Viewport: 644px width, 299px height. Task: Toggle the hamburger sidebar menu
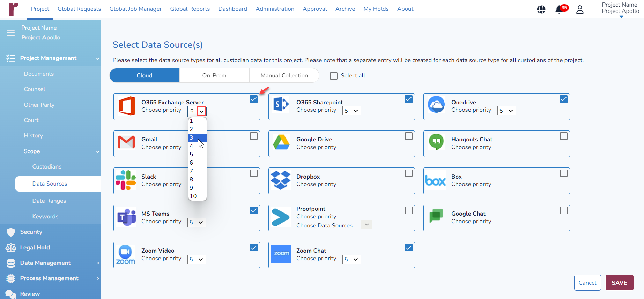pos(11,33)
